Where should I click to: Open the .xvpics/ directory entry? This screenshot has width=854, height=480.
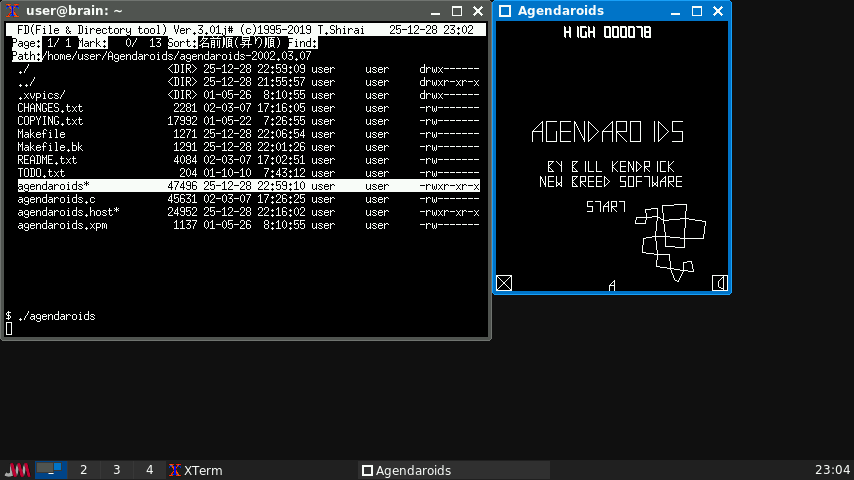[x=42, y=95]
